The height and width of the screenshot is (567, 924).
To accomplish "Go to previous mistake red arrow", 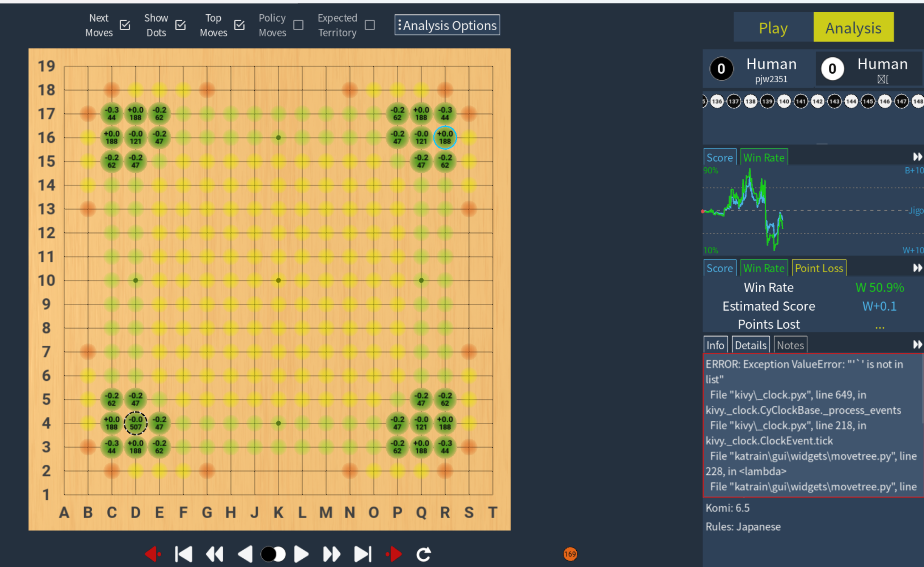I will 153,554.
